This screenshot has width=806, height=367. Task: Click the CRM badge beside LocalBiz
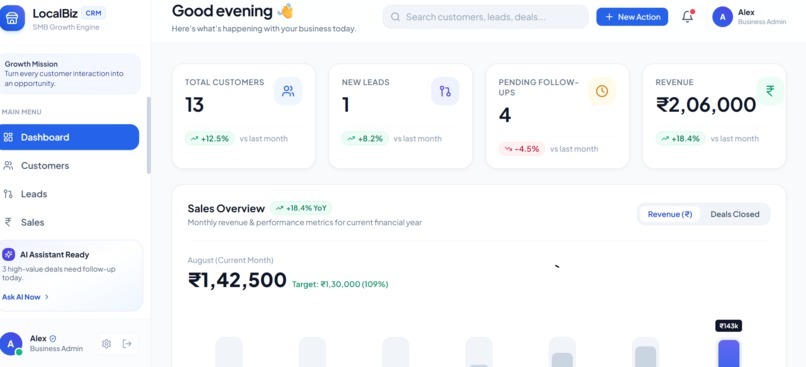93,13
